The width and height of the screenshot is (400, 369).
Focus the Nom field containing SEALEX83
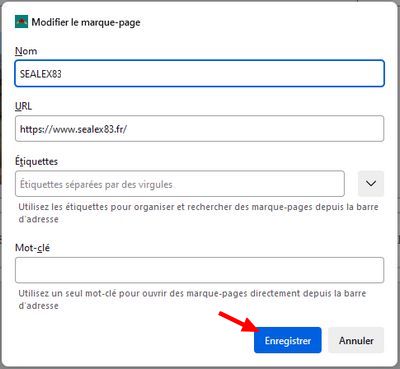(x=199, y=73)
